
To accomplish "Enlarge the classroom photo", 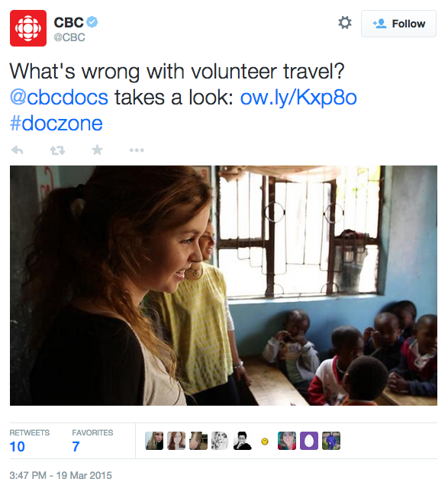I will [224, 285].
